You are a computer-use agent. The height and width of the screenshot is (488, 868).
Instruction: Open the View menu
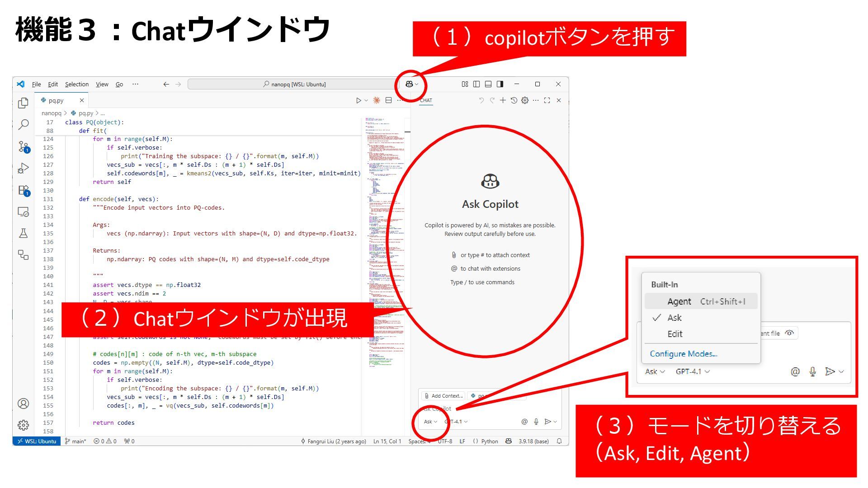tap(102, 84)
